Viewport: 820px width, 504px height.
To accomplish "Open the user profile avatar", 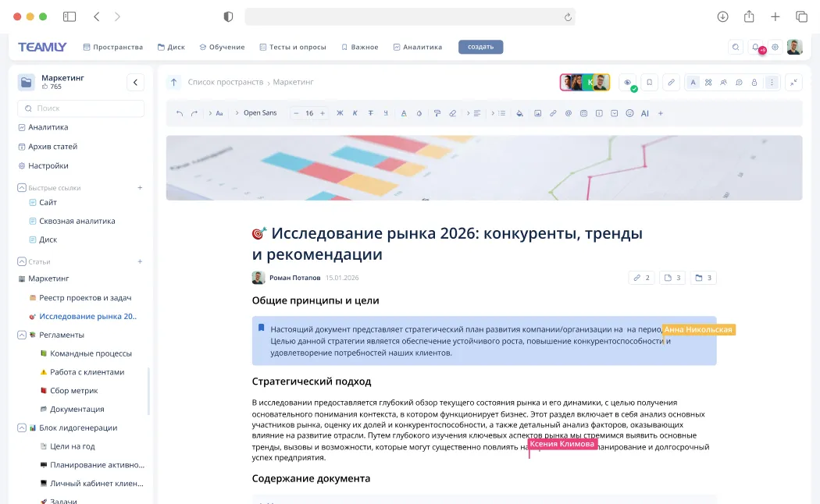I will point(795,47).
